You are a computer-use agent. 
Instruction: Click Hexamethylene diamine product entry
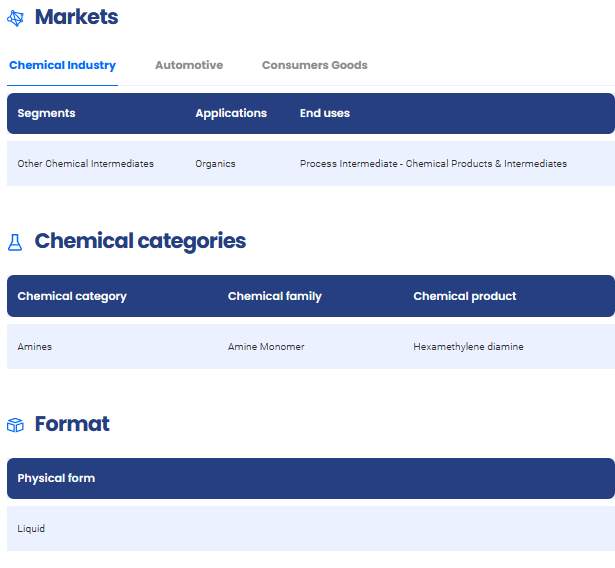point(468,347)
